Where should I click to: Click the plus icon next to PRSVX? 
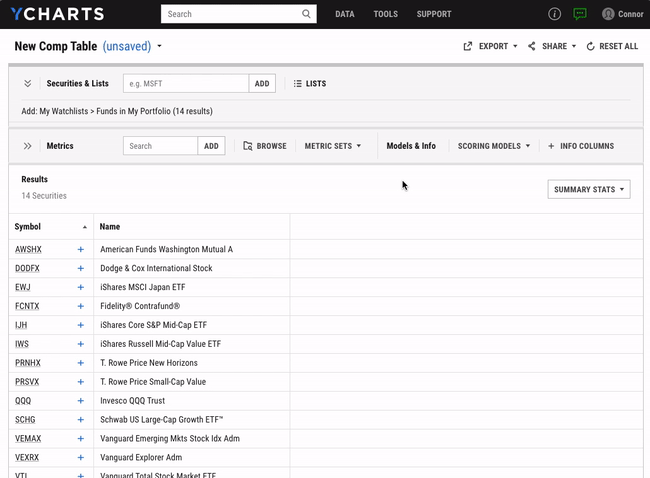coord(80,382)
